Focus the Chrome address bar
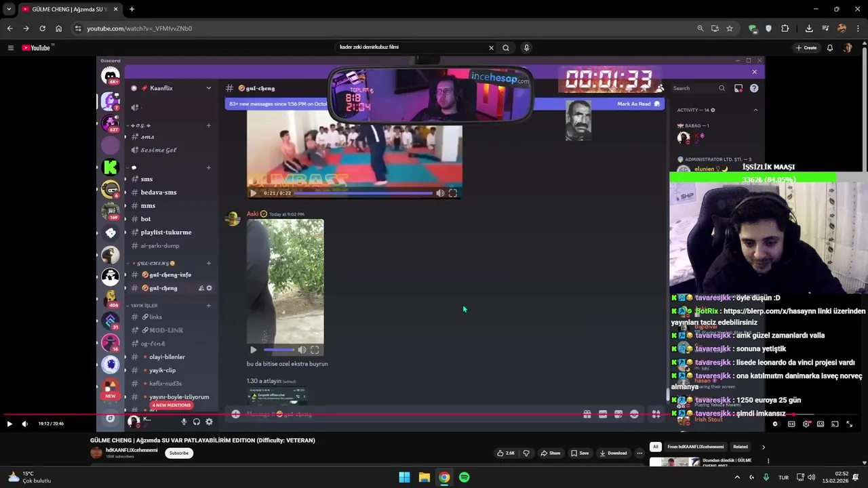The width and height of the screenshot is (868, 488). [x=387, y=28]
